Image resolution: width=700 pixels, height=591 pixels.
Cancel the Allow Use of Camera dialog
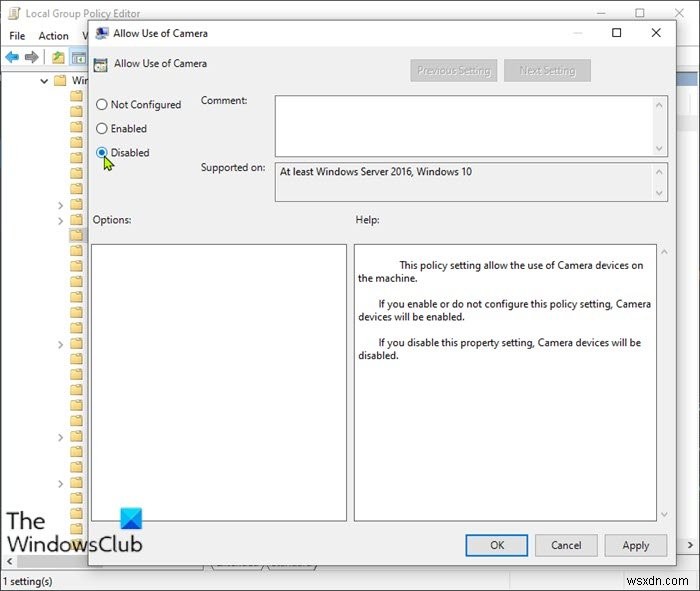point(566,545)
